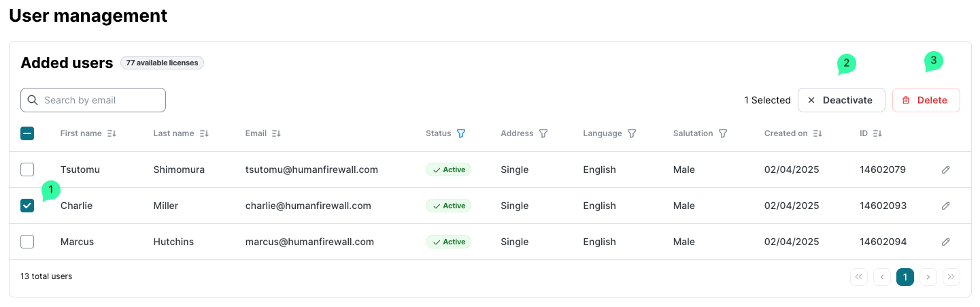Image resolution: width=980 pixels, height=307 pixels.
Task: Sort users by Created on date
Action: 817,134
